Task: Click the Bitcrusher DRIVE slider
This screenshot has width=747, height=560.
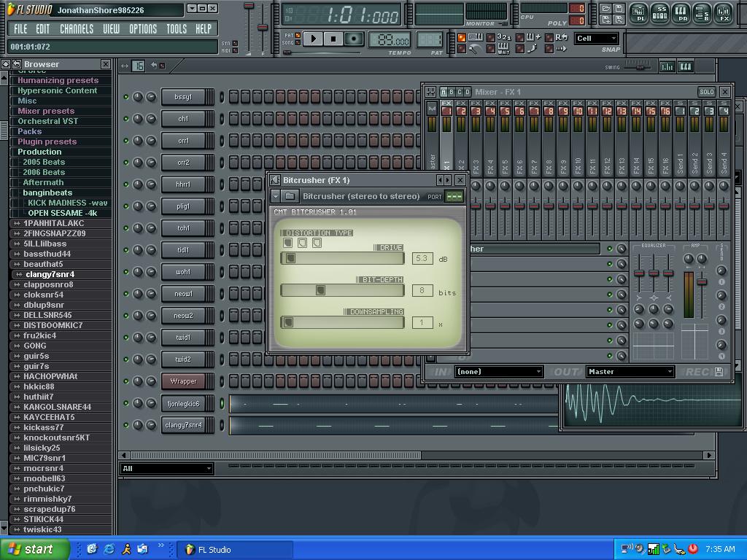Action: point(342,258)
